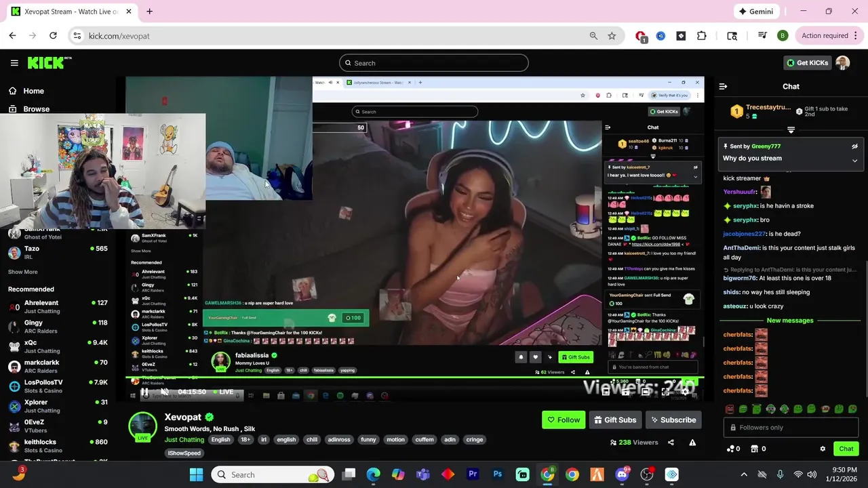This screenshot has height=488, width=868.
Task: Insert the red angry emote
Action: click(730, 409)
